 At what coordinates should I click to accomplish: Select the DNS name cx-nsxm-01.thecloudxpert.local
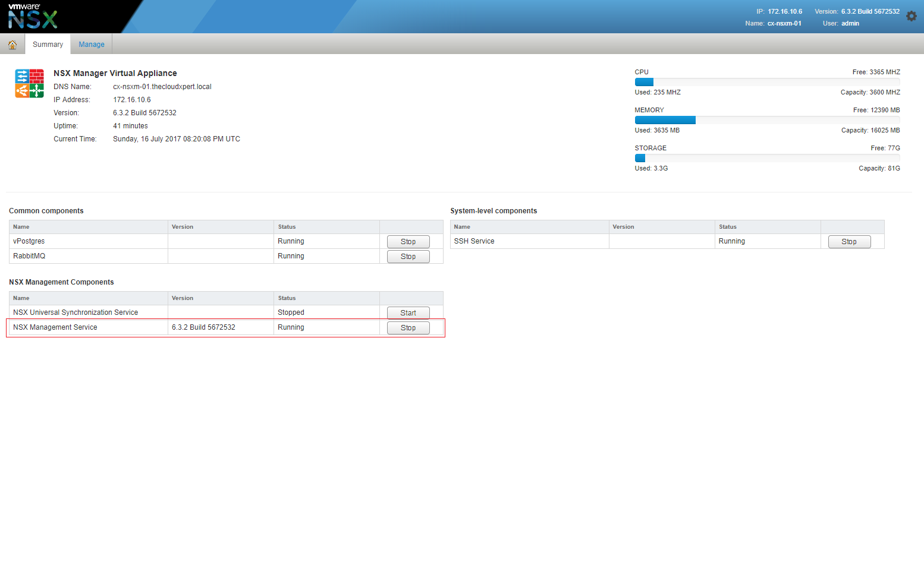(162, 87)
